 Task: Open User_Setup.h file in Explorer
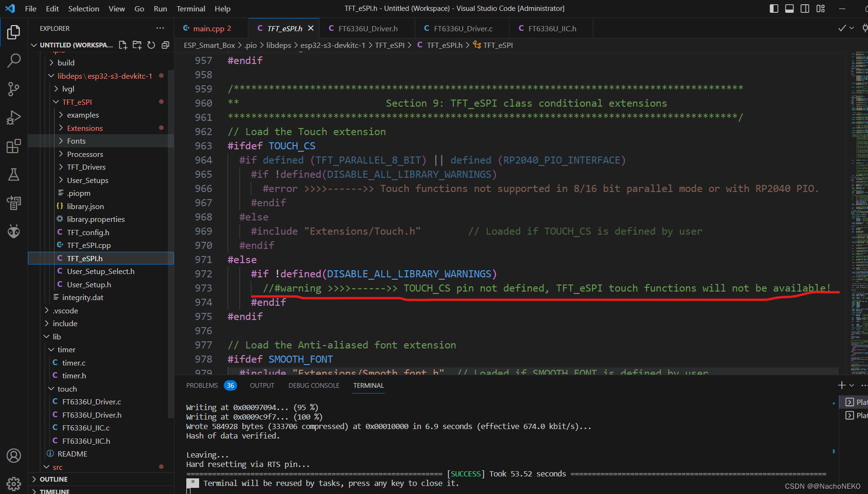tap(101, 284)
